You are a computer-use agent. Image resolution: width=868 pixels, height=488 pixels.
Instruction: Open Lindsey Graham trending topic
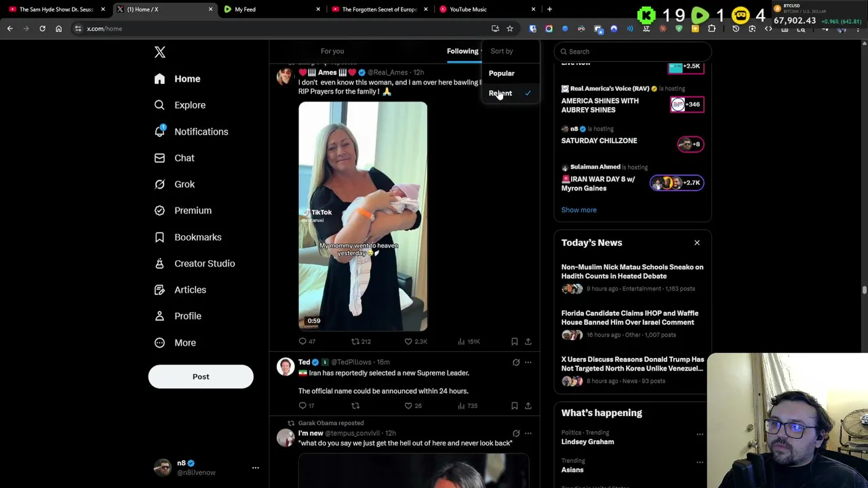pyautogui.click(x=588, y=442)
